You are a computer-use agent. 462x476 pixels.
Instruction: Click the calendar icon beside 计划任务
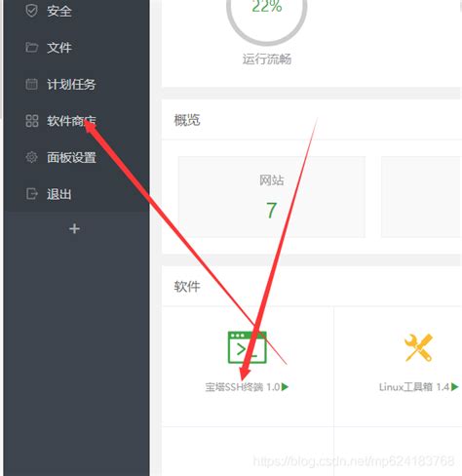tap(31, 84)
